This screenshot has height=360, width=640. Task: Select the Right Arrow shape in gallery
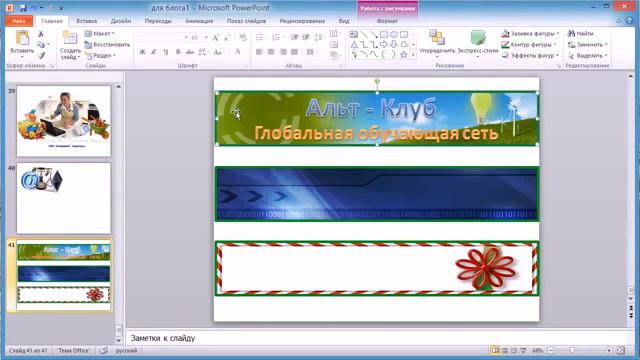pos(384,44)
